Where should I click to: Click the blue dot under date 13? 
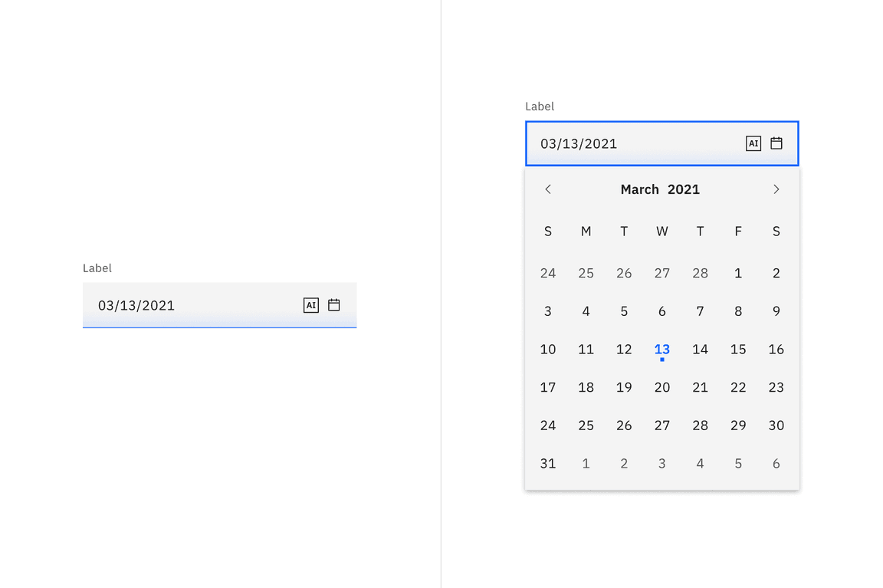coord(661,359)
